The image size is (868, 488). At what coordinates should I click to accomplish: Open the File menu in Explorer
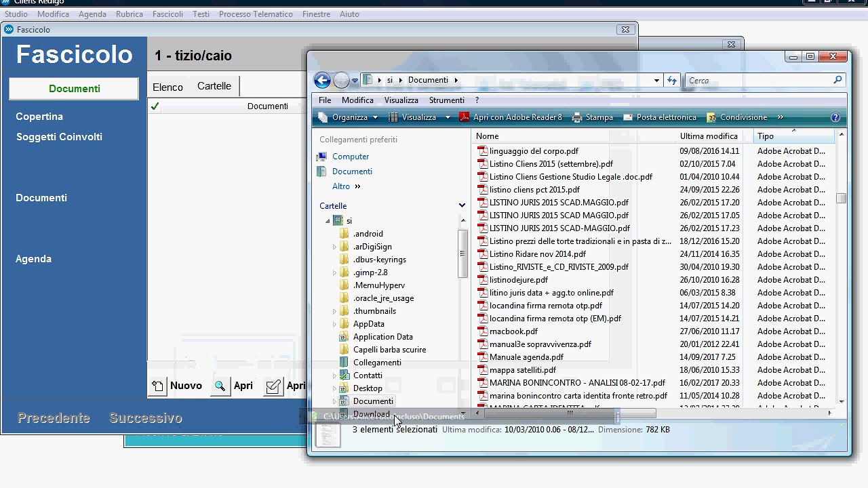pos(325,100)
